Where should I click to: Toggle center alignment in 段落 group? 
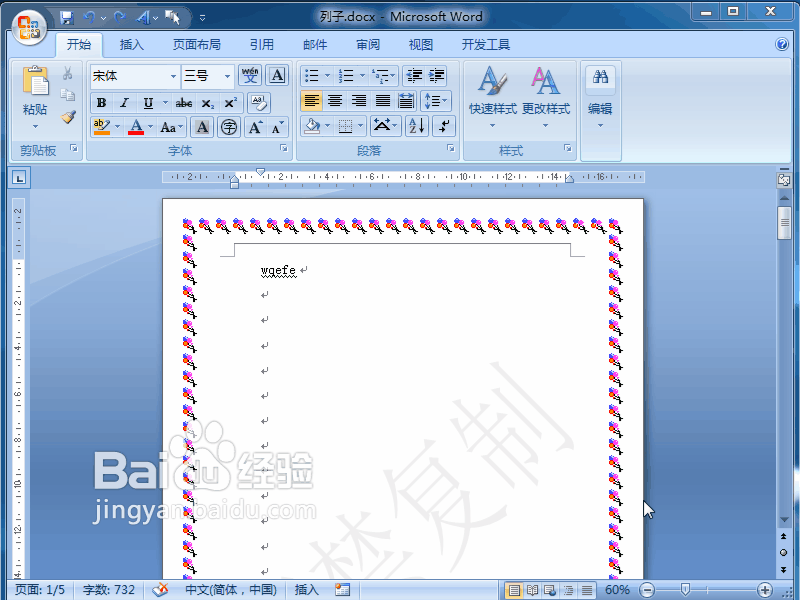(x=333, y=100)
